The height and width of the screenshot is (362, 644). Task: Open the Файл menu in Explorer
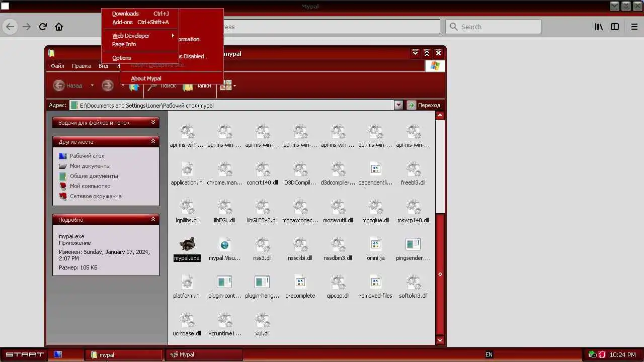point(57,66)
